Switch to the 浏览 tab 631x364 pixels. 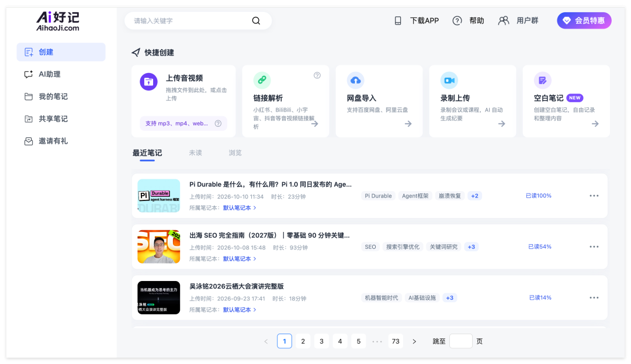(235, 153)
